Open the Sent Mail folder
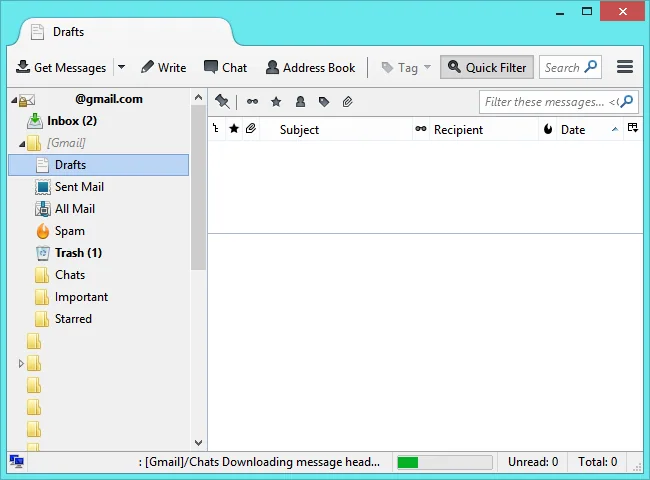 tap(99, 187)
